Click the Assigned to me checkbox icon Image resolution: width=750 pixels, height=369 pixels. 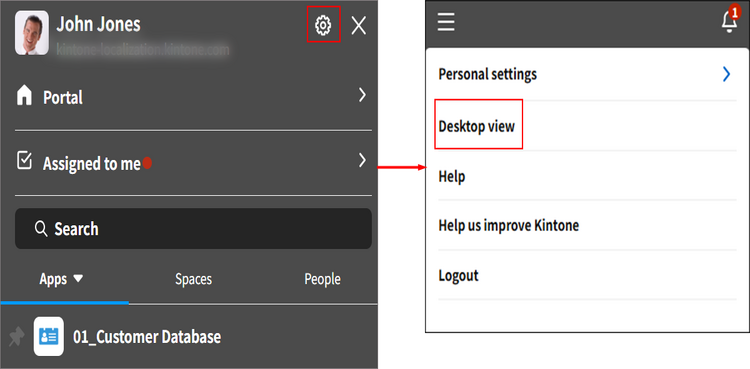point(24,161)
